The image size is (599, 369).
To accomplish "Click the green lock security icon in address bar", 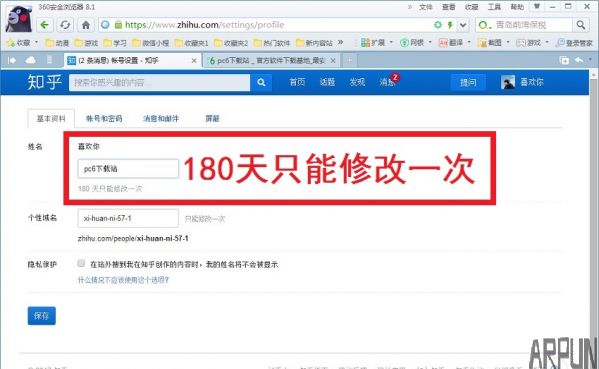I will pyautogui.click(x=118, y=25).
